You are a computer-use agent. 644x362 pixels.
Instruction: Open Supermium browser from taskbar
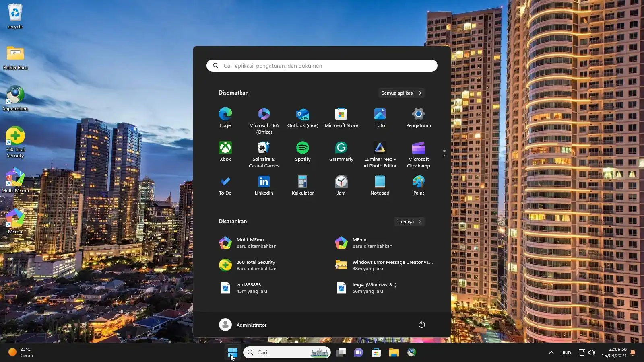411,352
